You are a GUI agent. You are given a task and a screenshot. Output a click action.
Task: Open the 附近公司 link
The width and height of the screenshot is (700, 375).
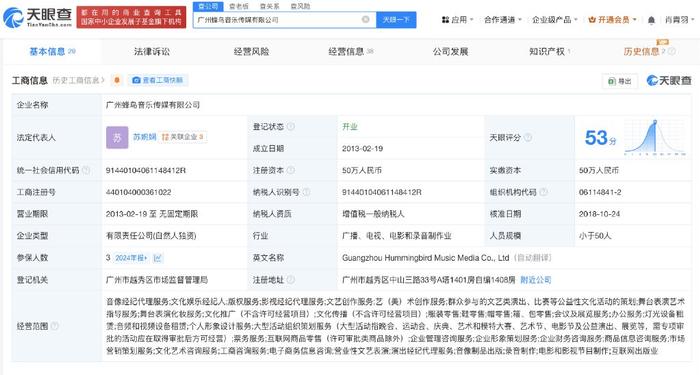point(536,280)
